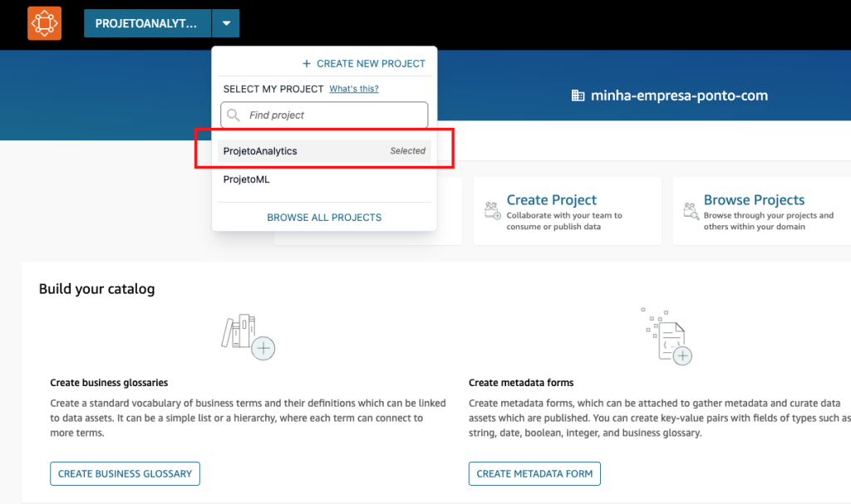The height and width of the screenshot is (504, 851).
Task: Click the Build your catalog heading
Action: [x=96, y=289]
